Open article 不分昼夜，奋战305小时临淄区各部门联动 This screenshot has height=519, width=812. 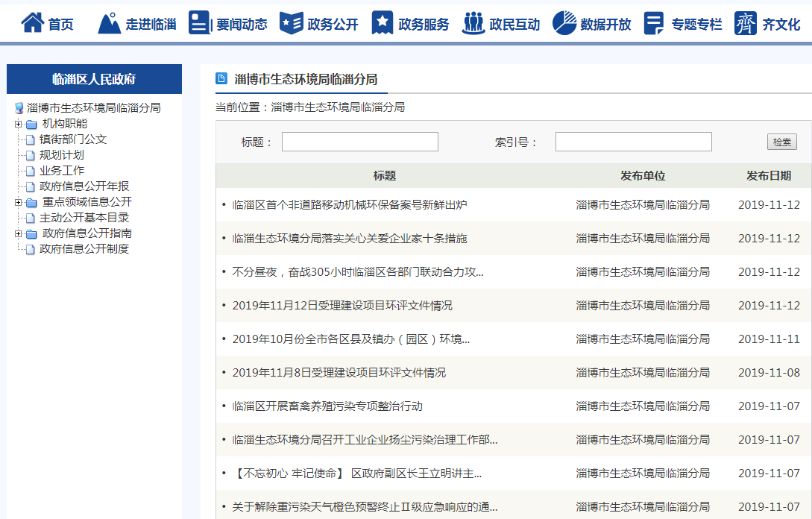(x=358, y=272)
